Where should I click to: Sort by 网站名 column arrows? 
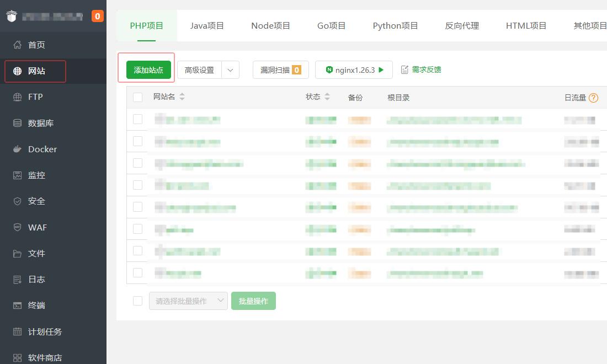(x=182, y=97)
